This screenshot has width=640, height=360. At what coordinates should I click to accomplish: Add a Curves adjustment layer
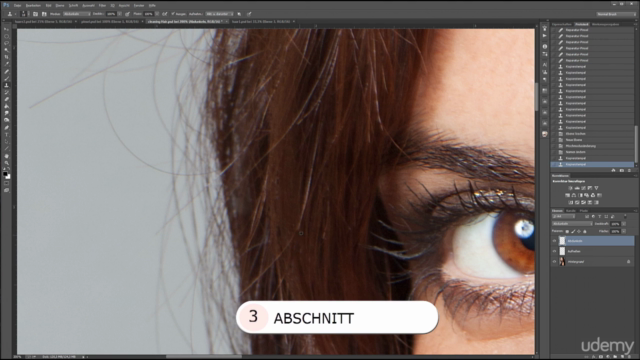coord(583,188)
